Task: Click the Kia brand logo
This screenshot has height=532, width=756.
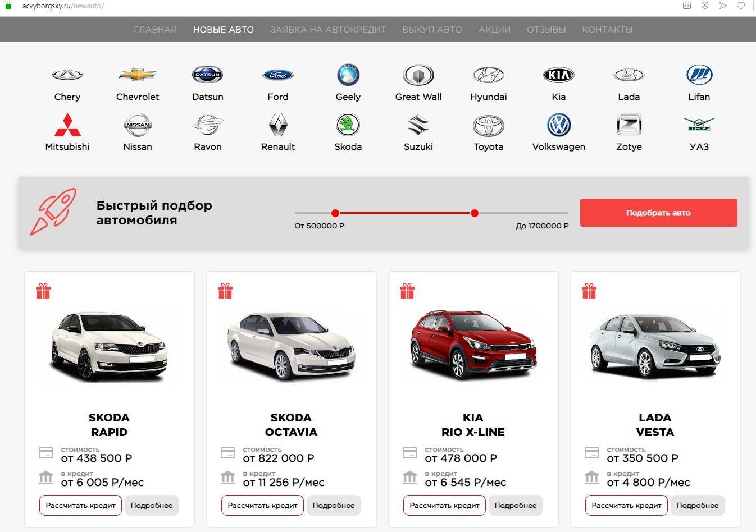Action: 558,75
